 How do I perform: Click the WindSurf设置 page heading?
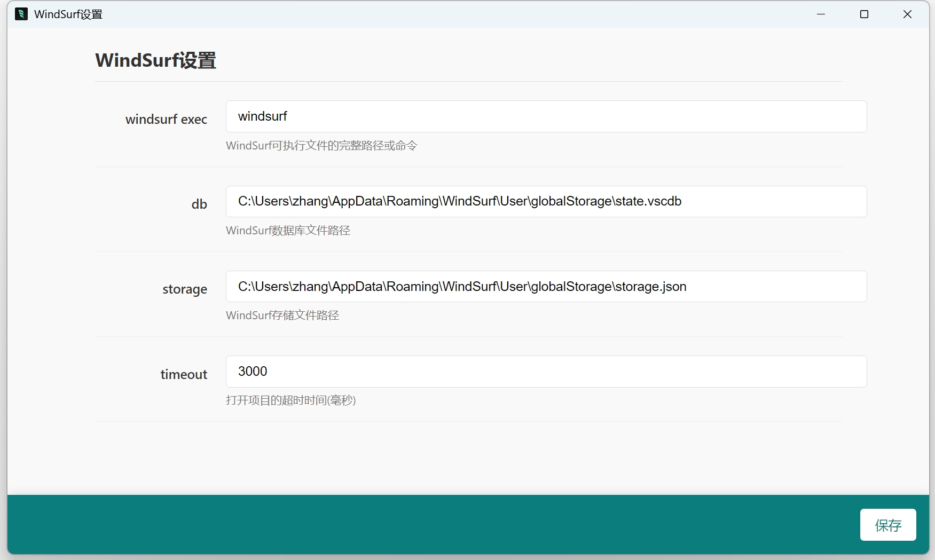pos(155,60)
